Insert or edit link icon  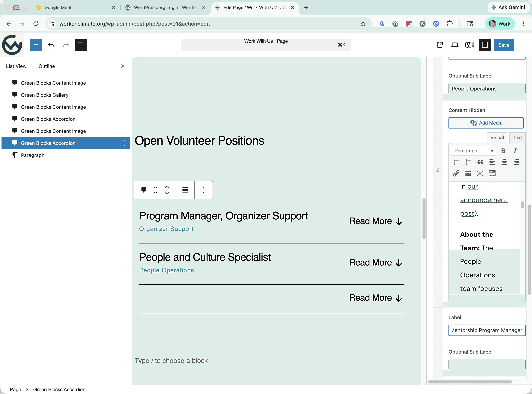point(456,173)
